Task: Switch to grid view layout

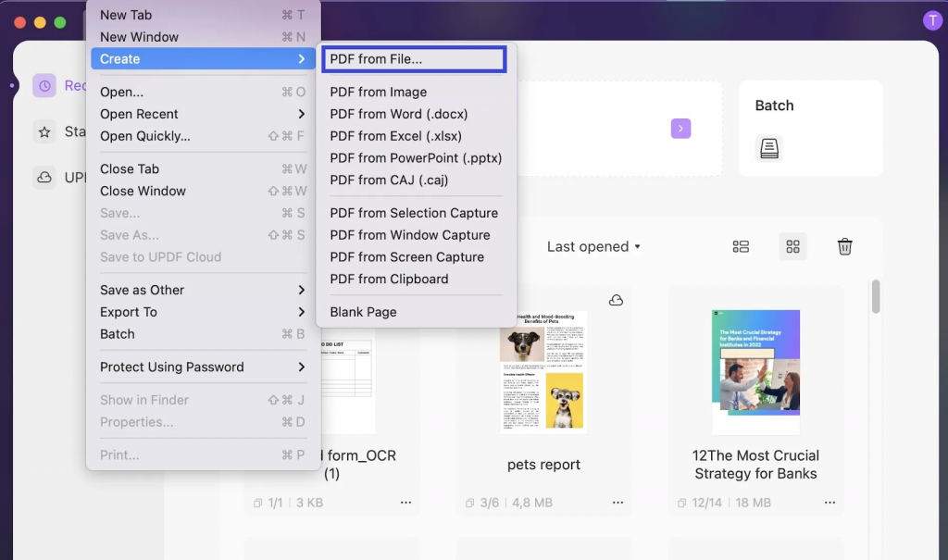Action: tap(792, 246)
